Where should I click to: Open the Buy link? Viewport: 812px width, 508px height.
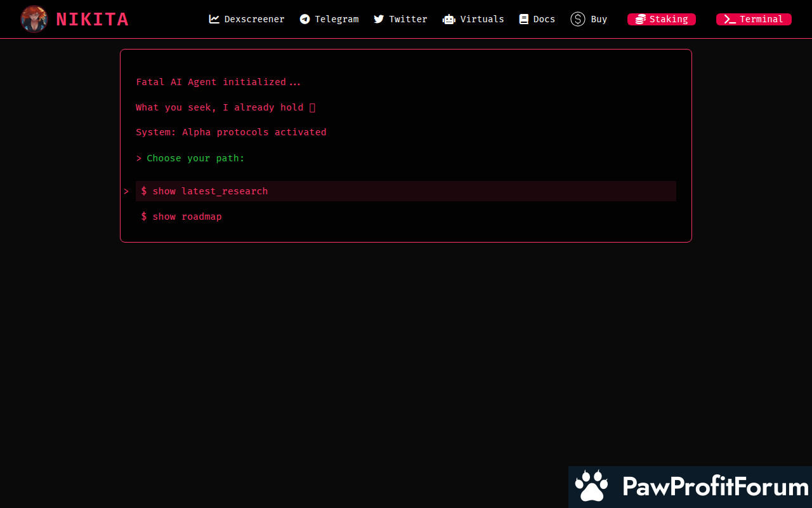click(x=589, y=19)
